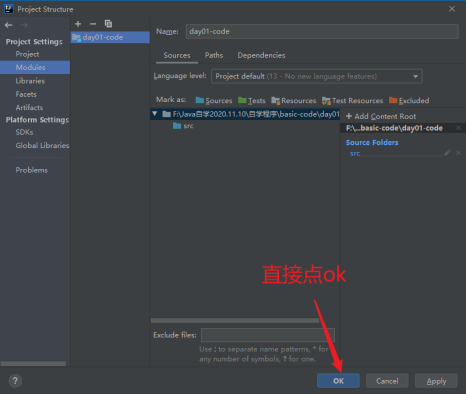This screenshot has width=467, height=394.
Task: Select the src folder in tree
Action: click(183, 126)
